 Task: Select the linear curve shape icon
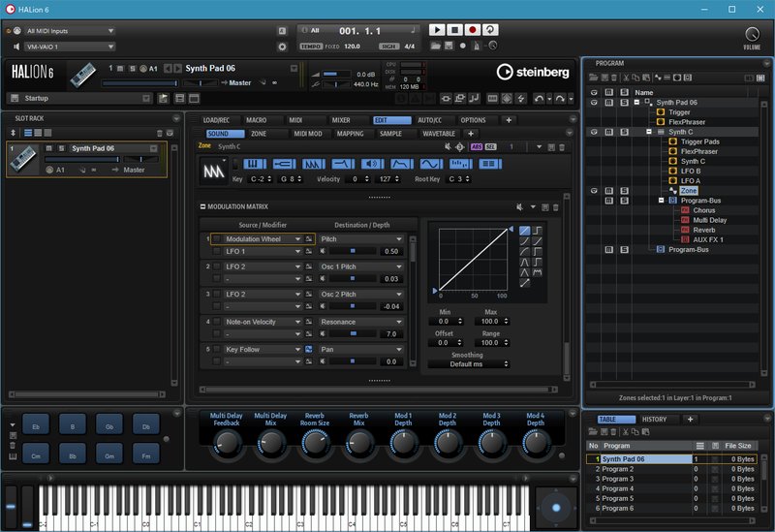(x=524, y=231)
